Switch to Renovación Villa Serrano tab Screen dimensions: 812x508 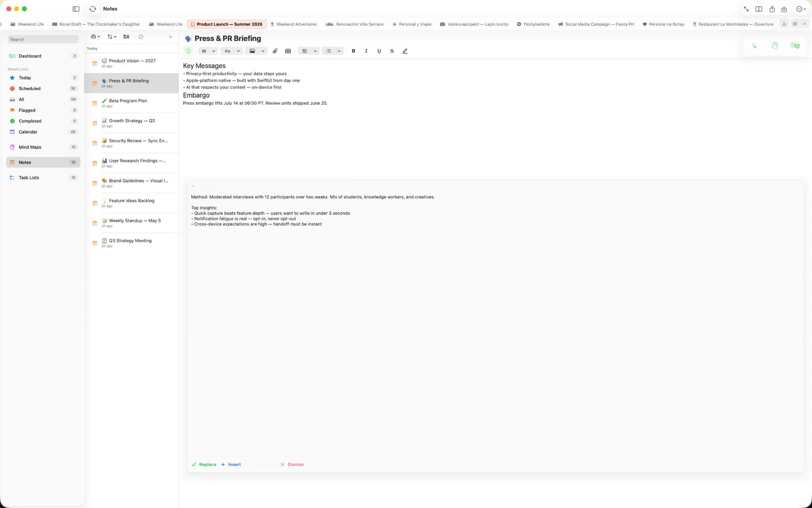tap(355, 24)
